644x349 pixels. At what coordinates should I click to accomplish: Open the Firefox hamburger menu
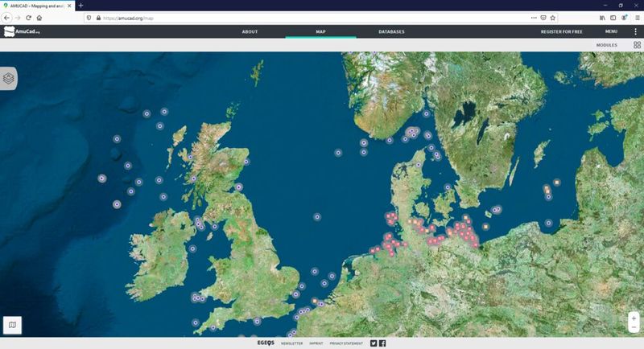point(638,18)
